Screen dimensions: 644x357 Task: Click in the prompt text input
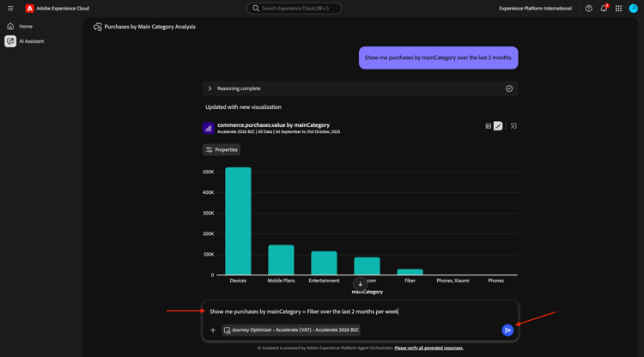click(360, 312)
